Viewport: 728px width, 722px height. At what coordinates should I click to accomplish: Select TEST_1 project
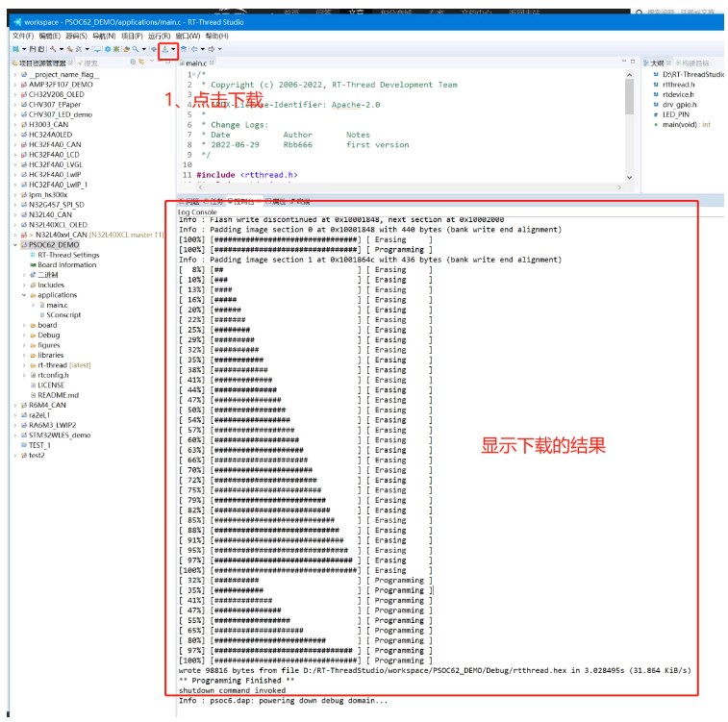[x=39, y=445]
